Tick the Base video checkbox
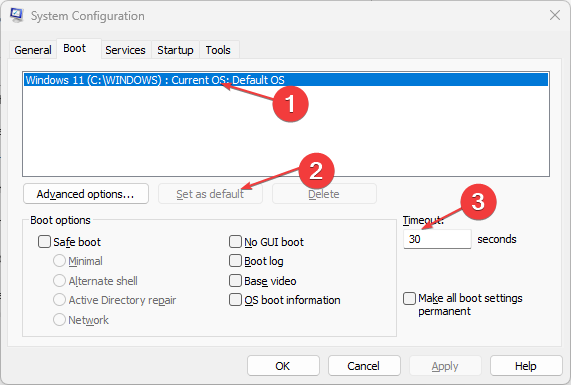Screen dimensions: 571x385 click(235, 280)
